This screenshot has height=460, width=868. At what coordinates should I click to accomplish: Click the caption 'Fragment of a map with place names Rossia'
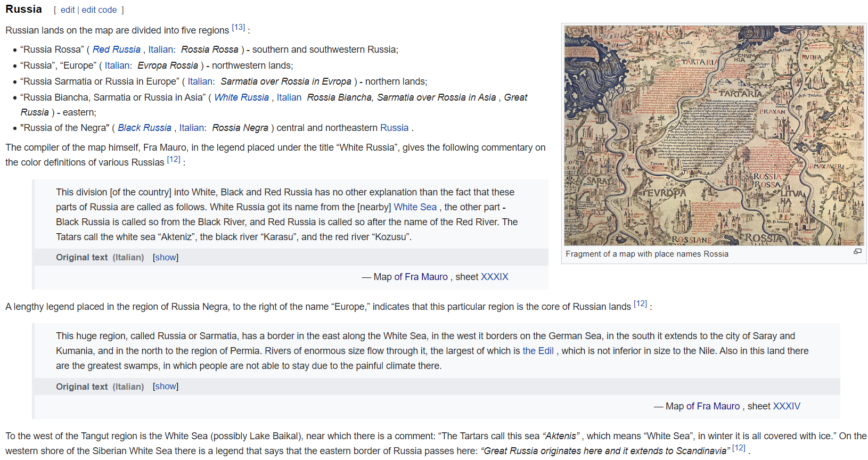[647, 254]
